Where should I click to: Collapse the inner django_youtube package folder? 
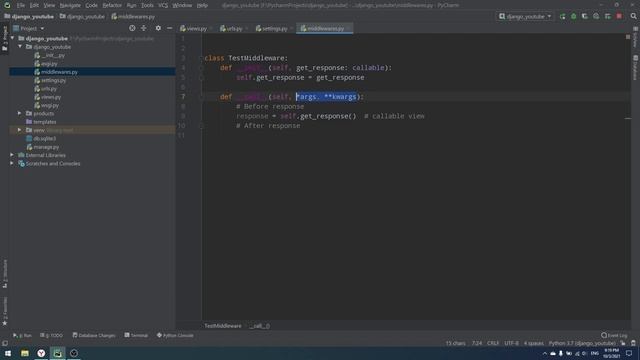coord(20,47)
